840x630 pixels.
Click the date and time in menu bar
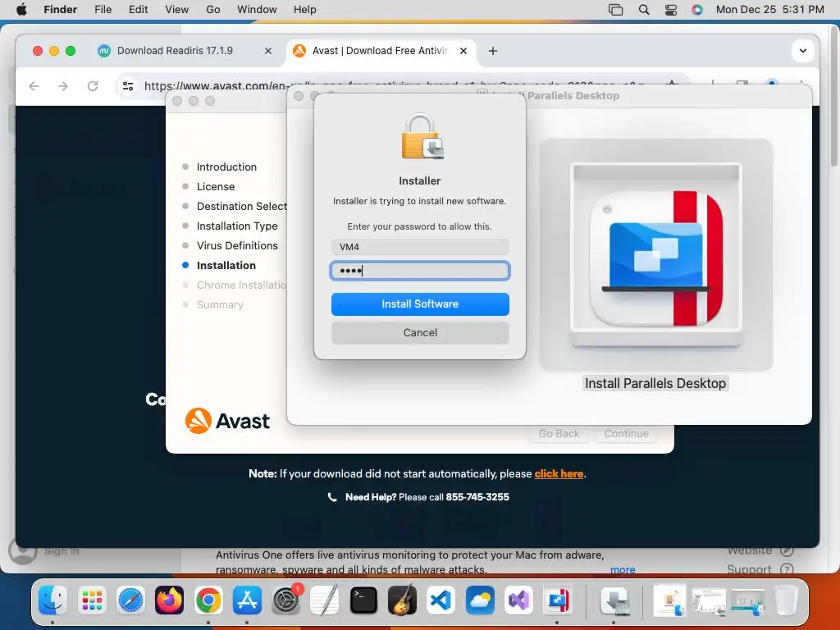[769, 9]
